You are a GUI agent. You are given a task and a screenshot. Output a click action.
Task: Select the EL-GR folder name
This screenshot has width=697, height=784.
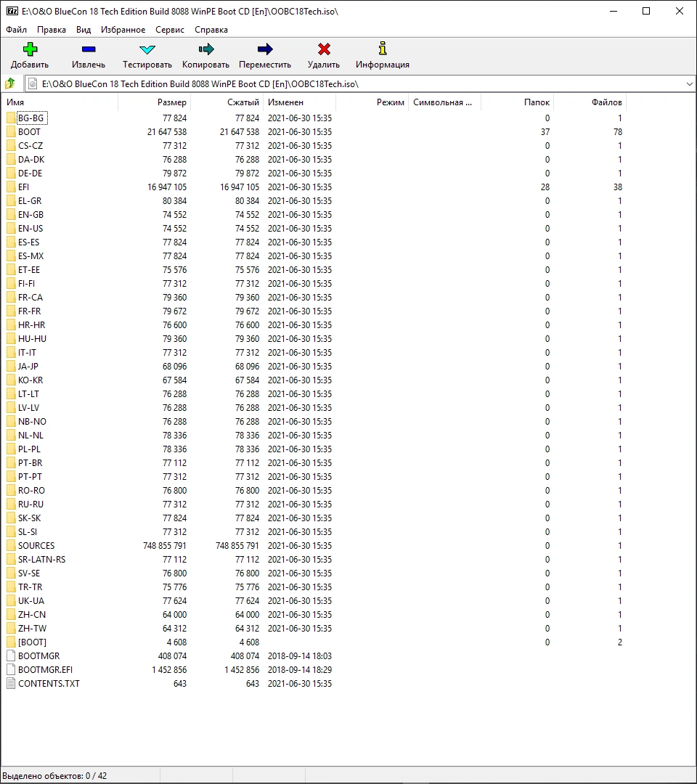click(30, 201)
